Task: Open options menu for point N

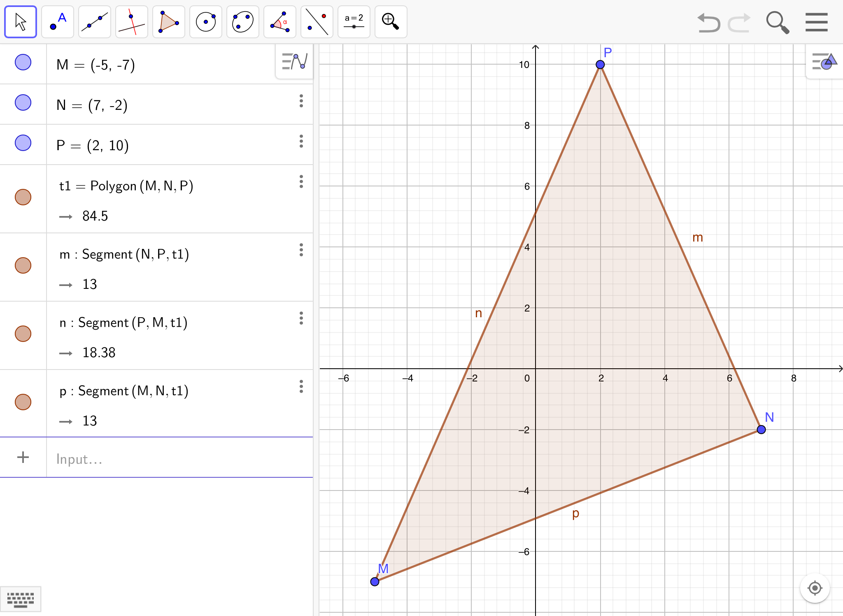Action: tap(301, 101)
